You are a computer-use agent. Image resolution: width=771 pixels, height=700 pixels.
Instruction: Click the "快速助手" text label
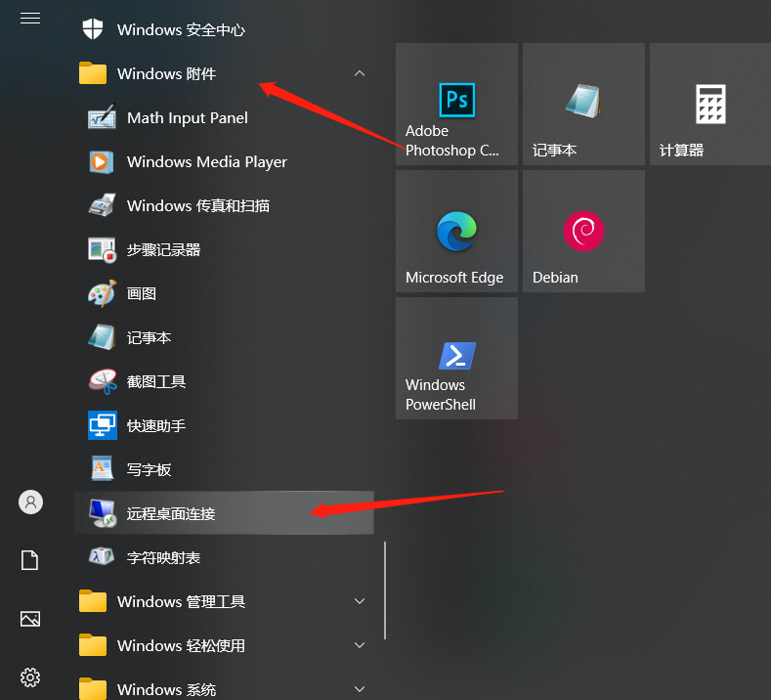[x=156, y=425]
